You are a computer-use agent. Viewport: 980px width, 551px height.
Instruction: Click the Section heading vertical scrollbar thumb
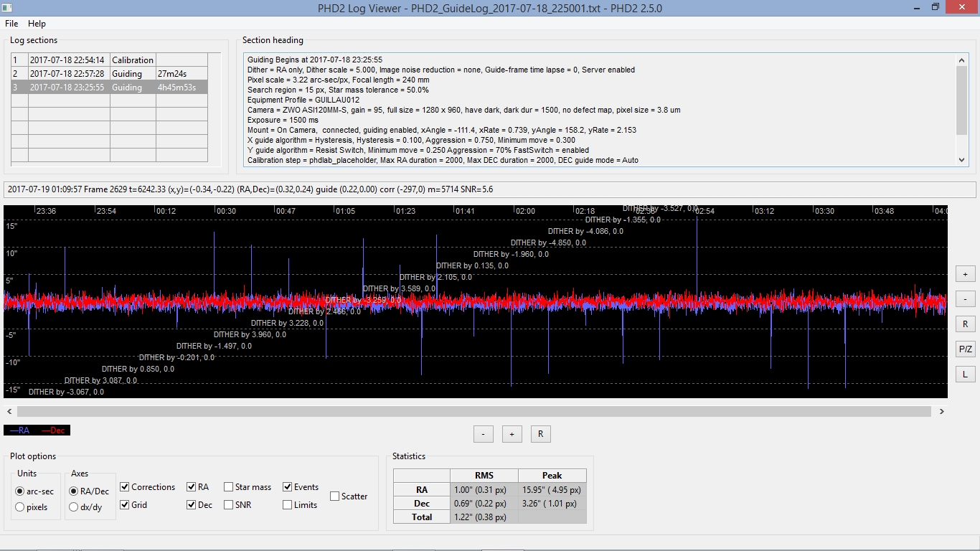(962, 99)
